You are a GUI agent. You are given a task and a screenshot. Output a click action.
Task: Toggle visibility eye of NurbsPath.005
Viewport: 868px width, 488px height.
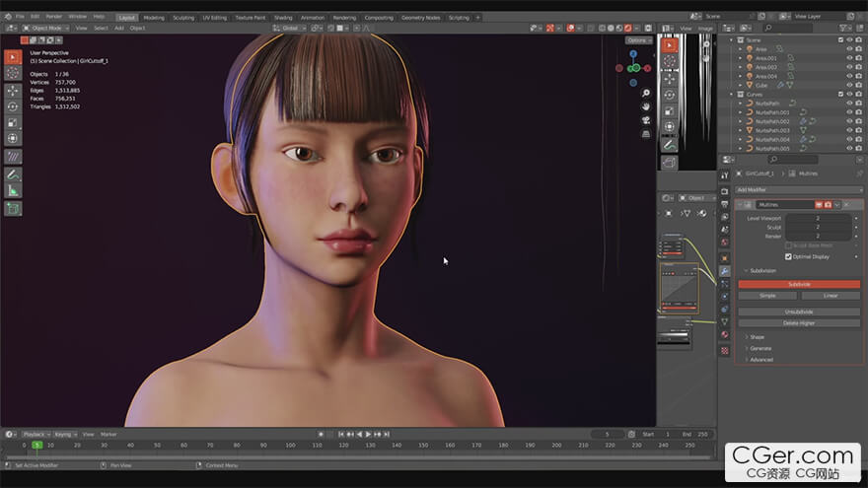click(x=849, y=148)
